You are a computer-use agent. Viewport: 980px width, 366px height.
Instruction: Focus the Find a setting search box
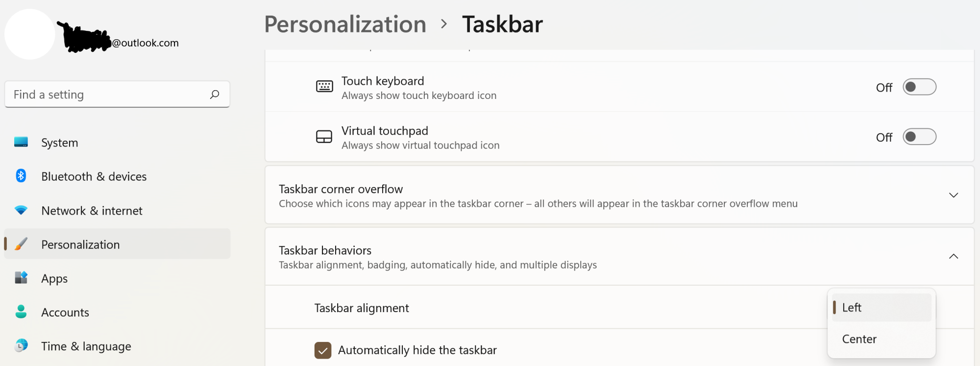point(108,95)
